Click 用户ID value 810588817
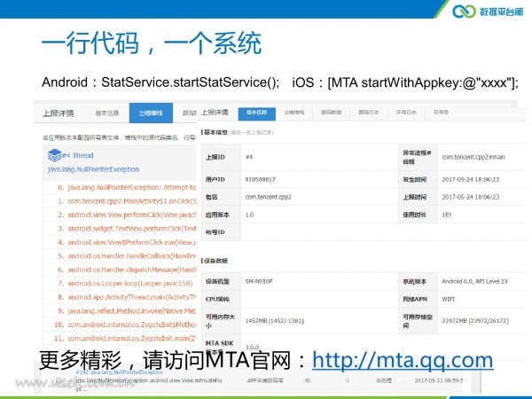532x399 pixels. coord(260,179)
